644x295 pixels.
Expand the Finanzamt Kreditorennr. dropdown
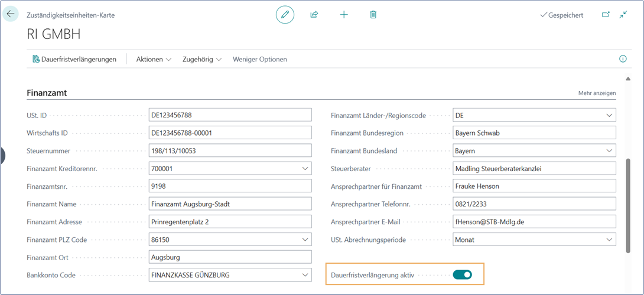[305, 169]
